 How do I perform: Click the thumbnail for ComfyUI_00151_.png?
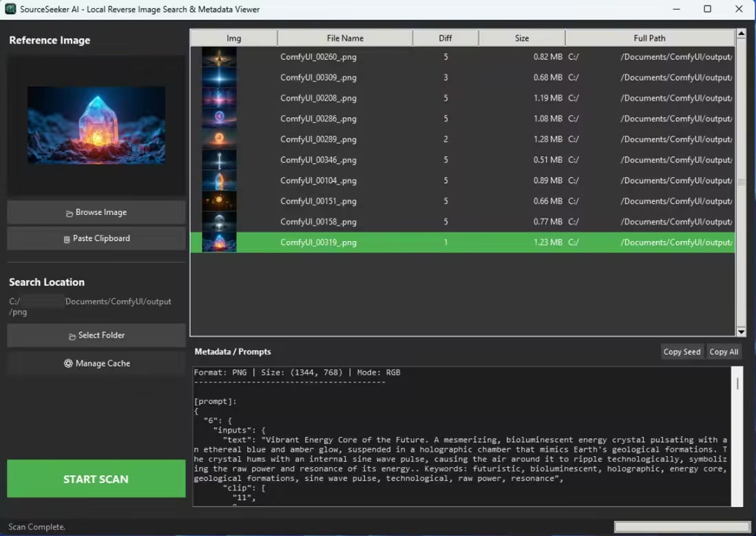(x=219, y=201)
